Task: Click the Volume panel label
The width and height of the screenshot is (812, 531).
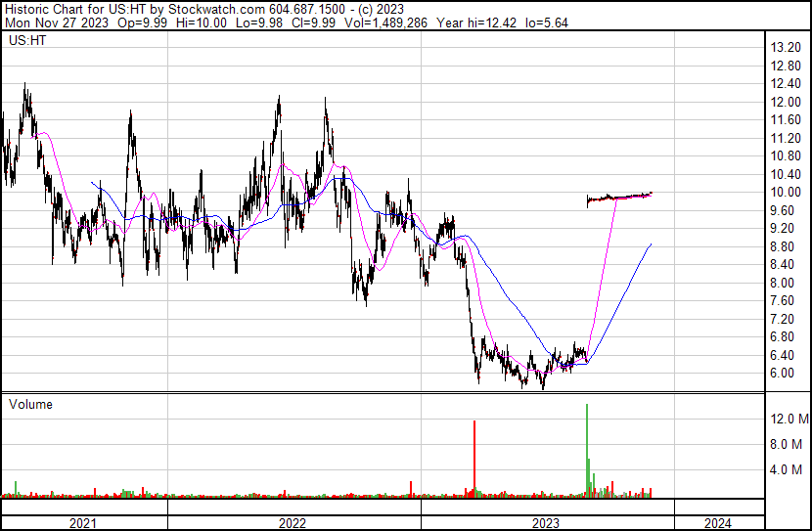Action: [x=30, y=404]
